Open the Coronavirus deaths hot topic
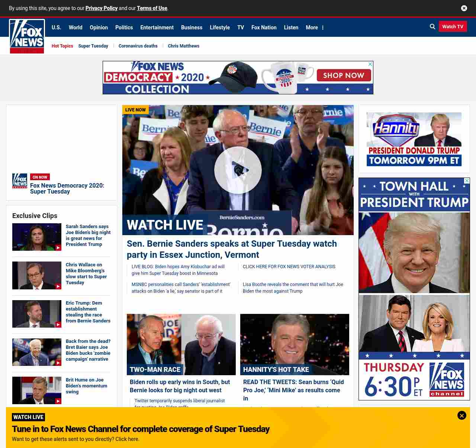 point(138,46)
